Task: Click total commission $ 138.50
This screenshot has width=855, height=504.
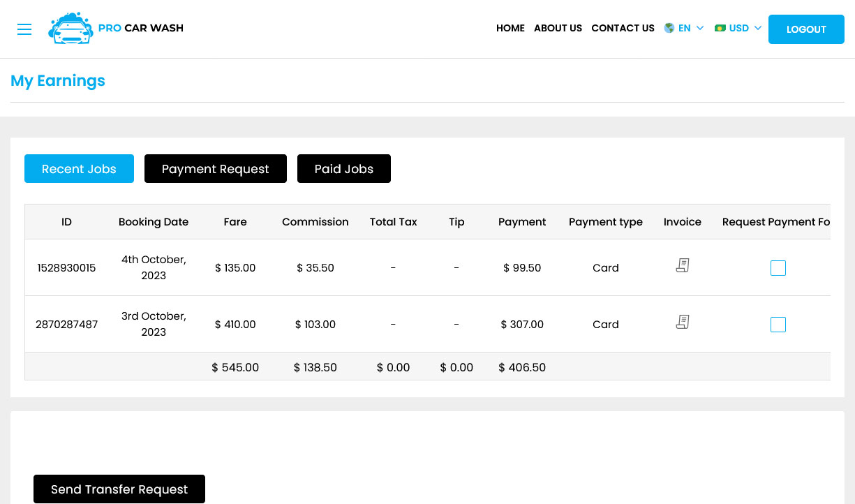Action: coord(315,367)
